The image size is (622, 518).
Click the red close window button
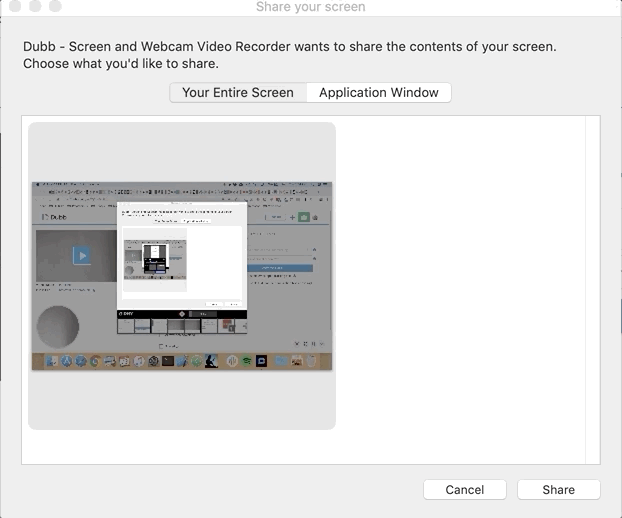(x=15, y=6)
